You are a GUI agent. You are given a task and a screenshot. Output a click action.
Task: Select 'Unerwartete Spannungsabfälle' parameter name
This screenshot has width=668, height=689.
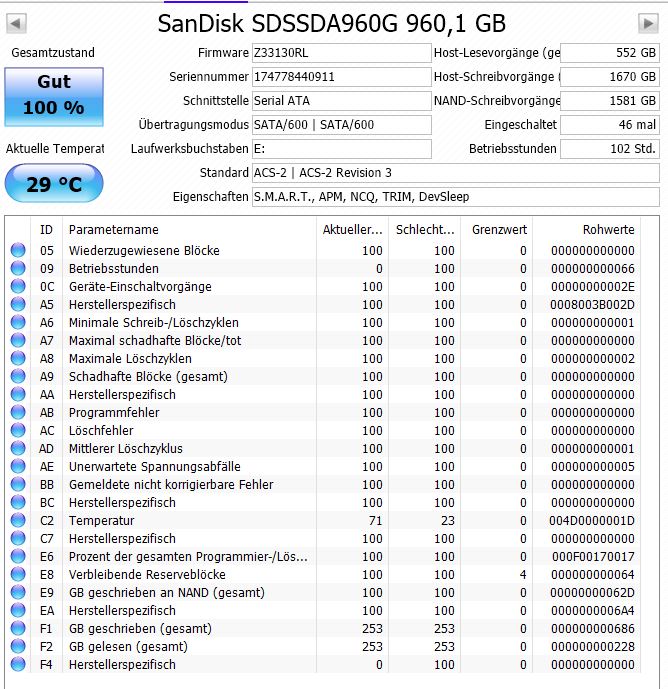155,467
